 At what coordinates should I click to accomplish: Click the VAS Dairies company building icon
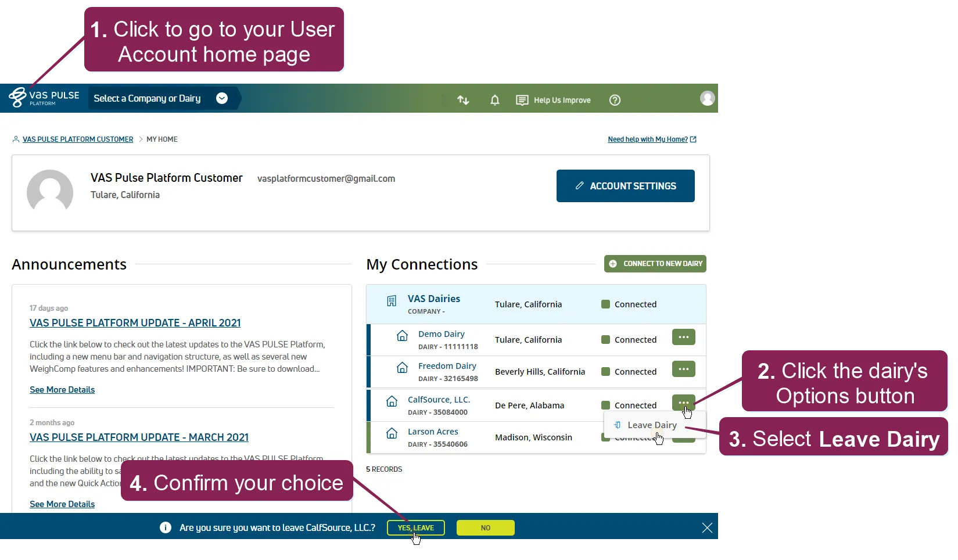(x=392, y=301)
